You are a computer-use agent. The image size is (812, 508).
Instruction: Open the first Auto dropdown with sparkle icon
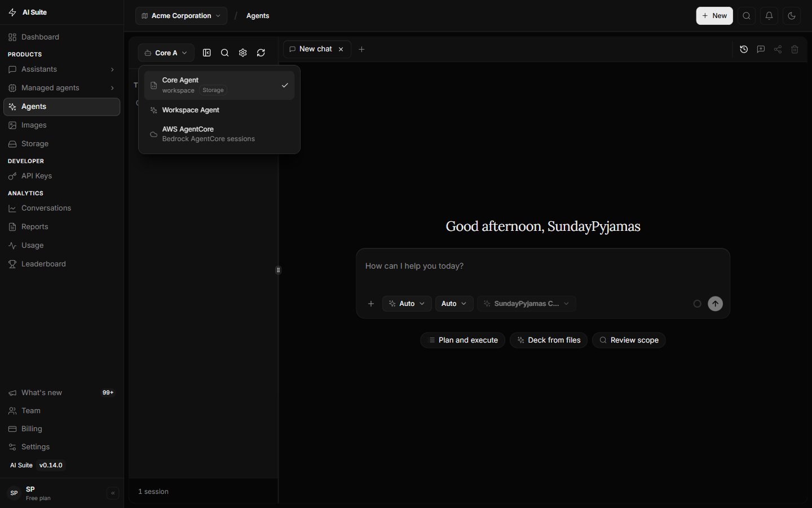[x=407, y=304]
